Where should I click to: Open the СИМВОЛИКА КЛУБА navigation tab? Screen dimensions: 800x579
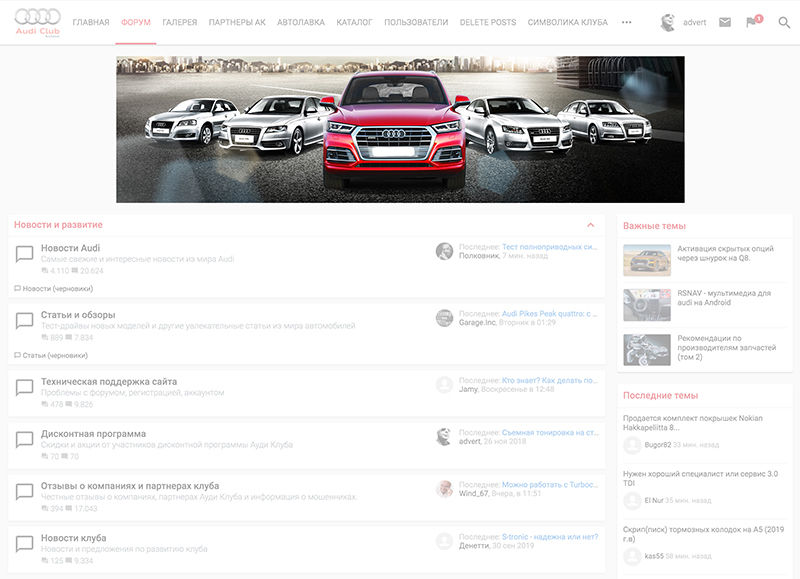click(568, 22)
